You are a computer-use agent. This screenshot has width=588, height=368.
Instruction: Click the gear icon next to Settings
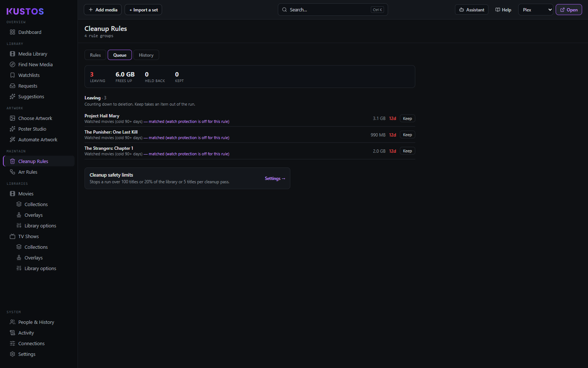[x=12, y=354]
